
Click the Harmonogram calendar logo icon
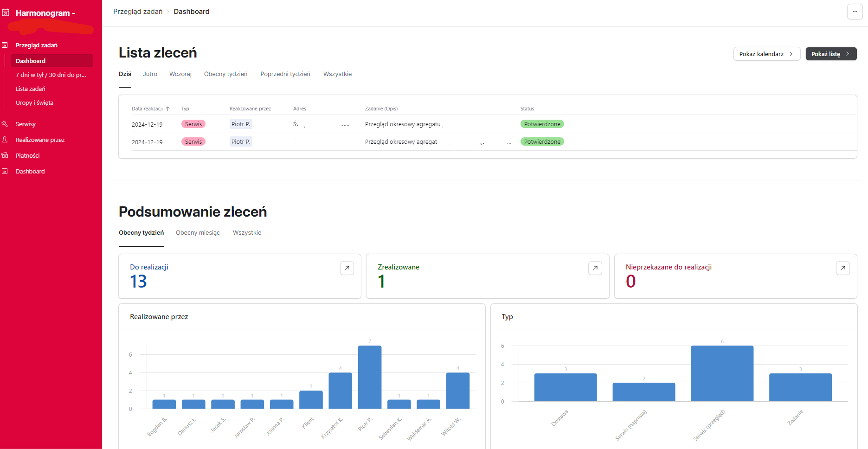6,13
